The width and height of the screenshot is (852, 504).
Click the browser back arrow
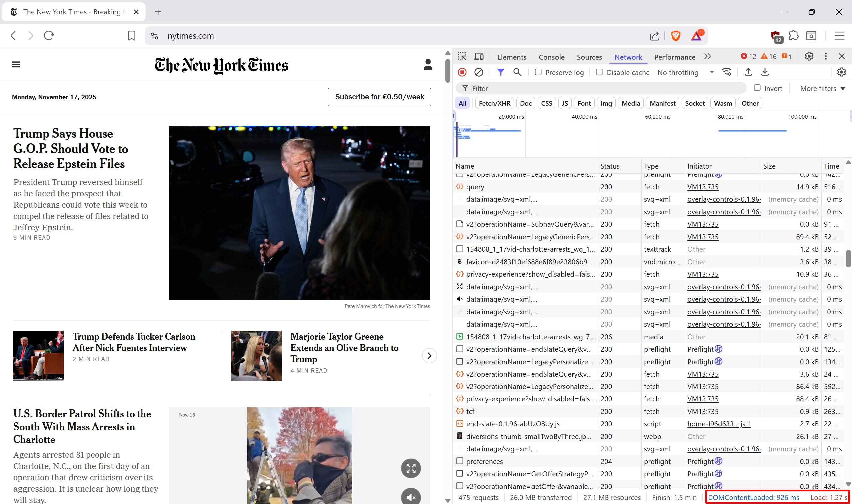coord(13,36)
